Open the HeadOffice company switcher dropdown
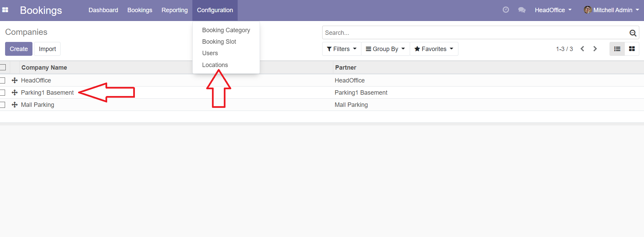Image resolution: width=644 pixels, height=237 pixels. pyautogui.click(x=553, y=10)
